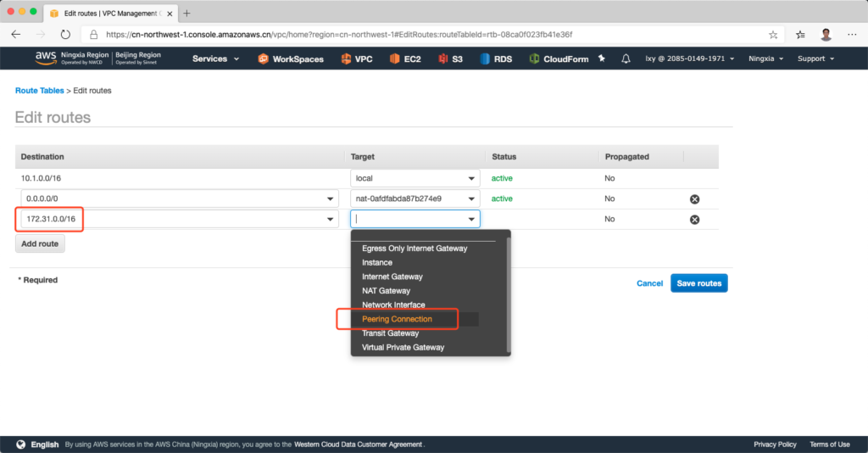The image size is (868, 453).
Task: Expand the Services menu
Action: [215, 59]
